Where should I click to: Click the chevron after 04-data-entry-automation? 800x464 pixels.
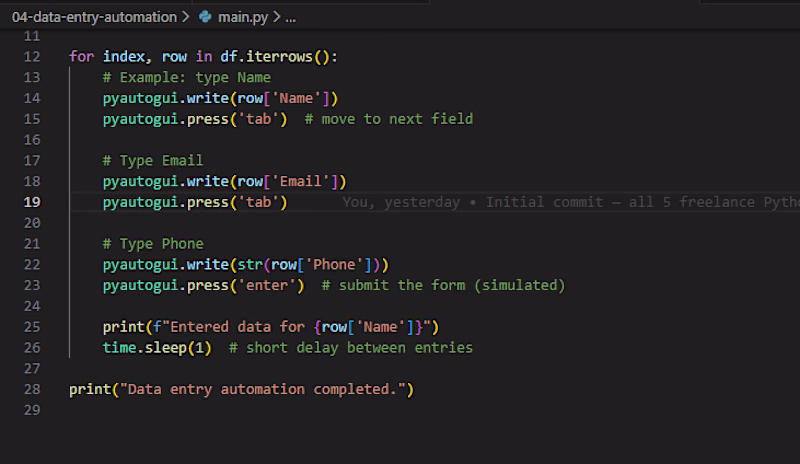pyautogui.click(x=187, y=17)
